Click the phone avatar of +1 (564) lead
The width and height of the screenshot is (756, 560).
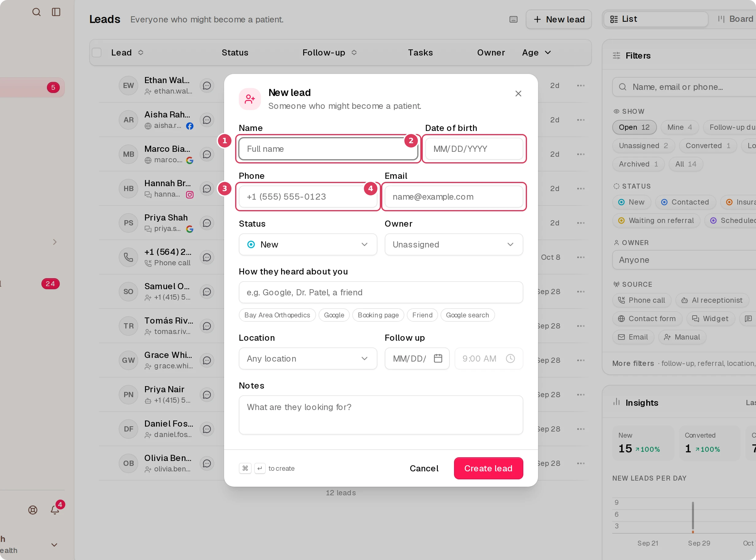click(128, 257)
